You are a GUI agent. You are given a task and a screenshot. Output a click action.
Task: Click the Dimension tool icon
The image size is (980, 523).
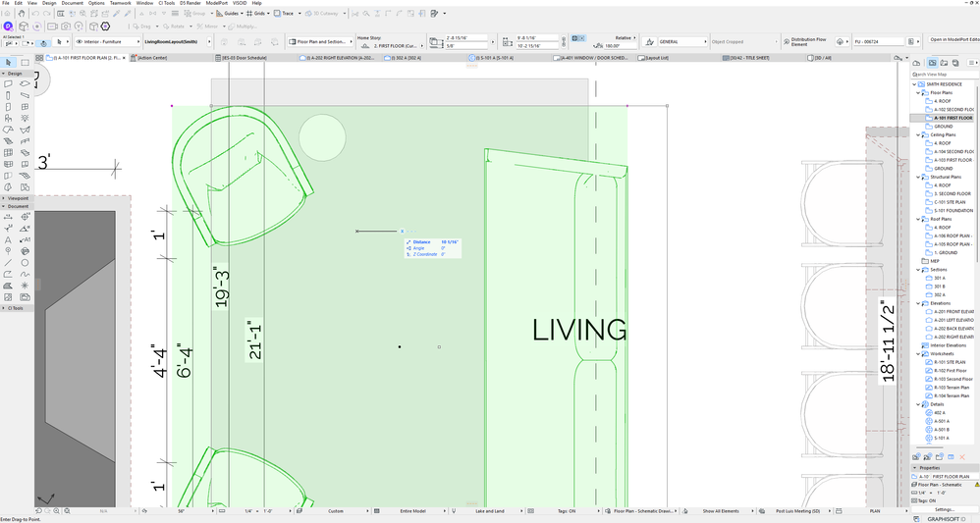click(9, 216)
